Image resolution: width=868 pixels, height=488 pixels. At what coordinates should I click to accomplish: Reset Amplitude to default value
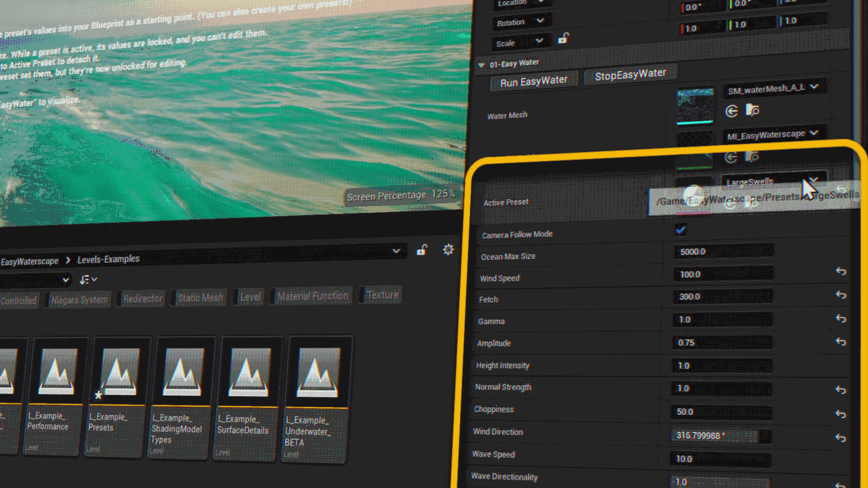(x=841, y=342)
